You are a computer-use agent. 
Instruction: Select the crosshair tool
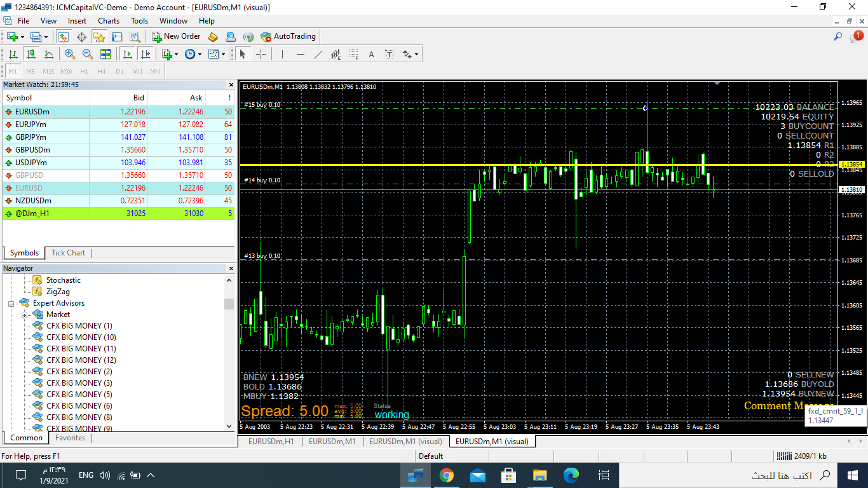click(261, 54)
